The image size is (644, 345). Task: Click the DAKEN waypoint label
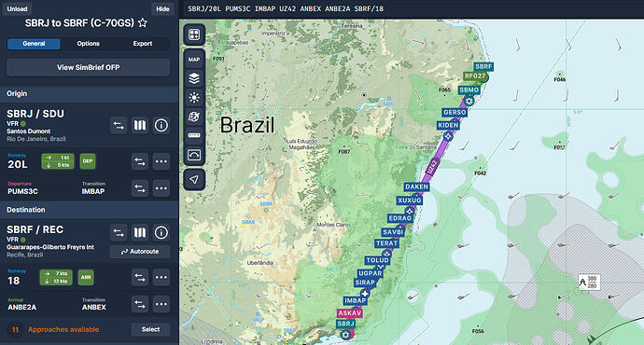tap(416, 187)
